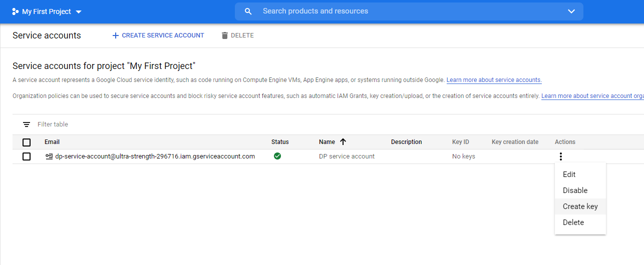
Task: Click the Actions column header
Action: click(x=565, y=142)
